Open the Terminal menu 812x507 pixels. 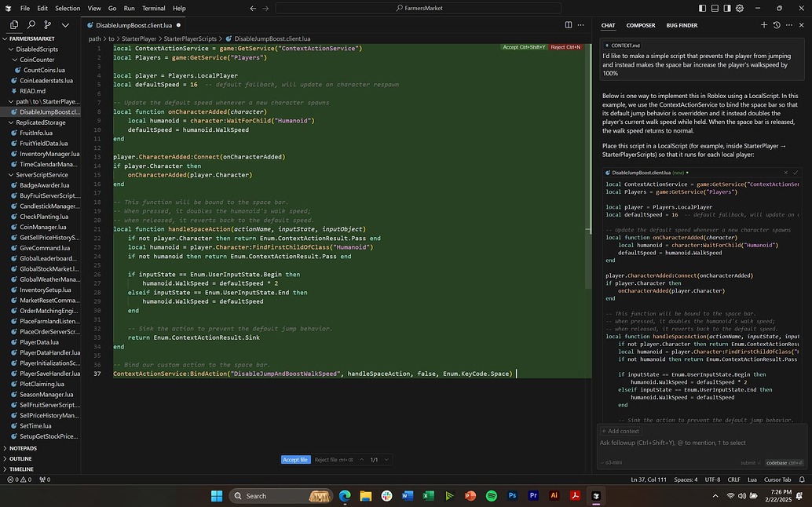click(x=153, y=9)
